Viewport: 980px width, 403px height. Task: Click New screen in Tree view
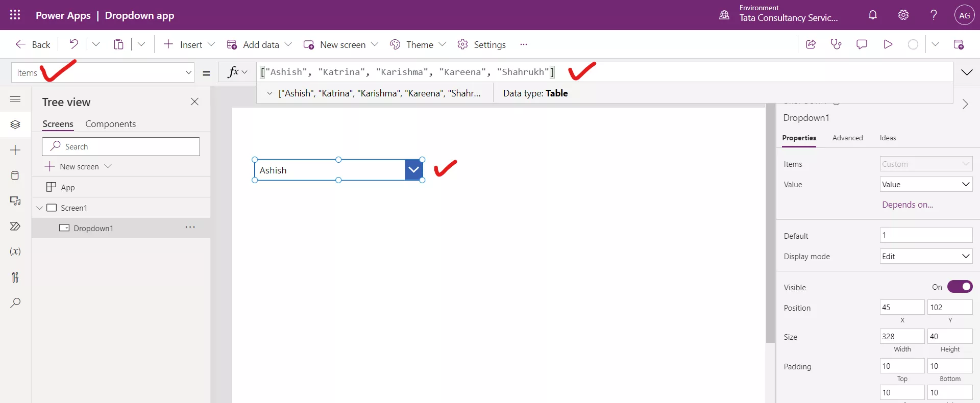[78, 166]
